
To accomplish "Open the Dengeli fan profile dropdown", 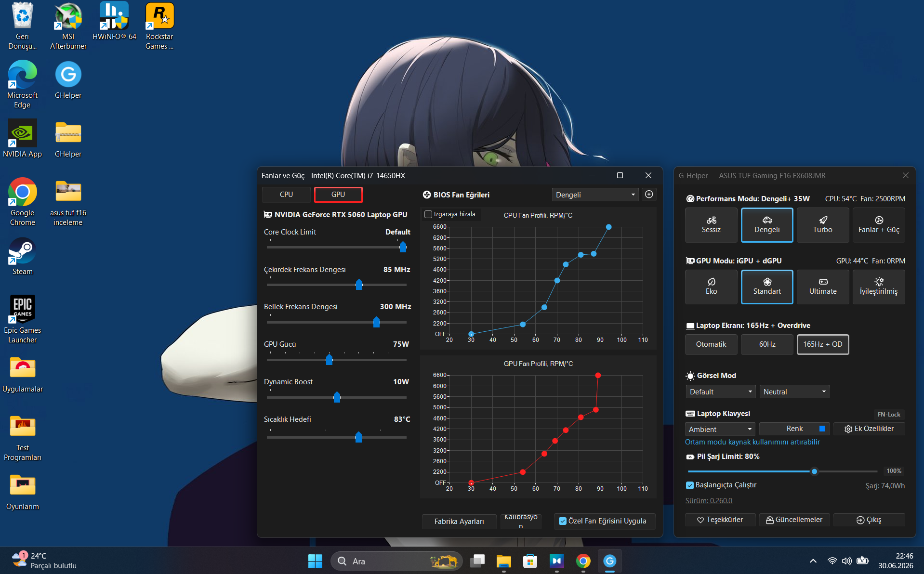I will 595,195.
